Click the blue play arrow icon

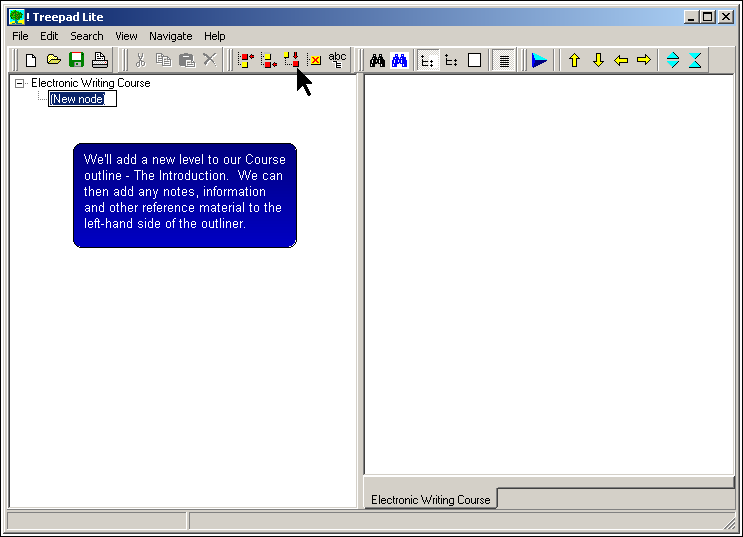tap(539, 60)
